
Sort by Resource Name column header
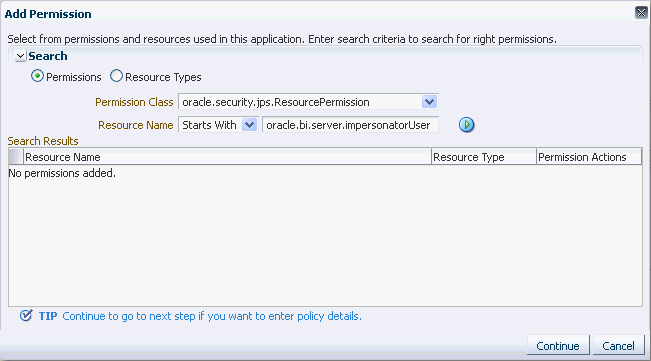pyautogui.click(x=227, y=157)
